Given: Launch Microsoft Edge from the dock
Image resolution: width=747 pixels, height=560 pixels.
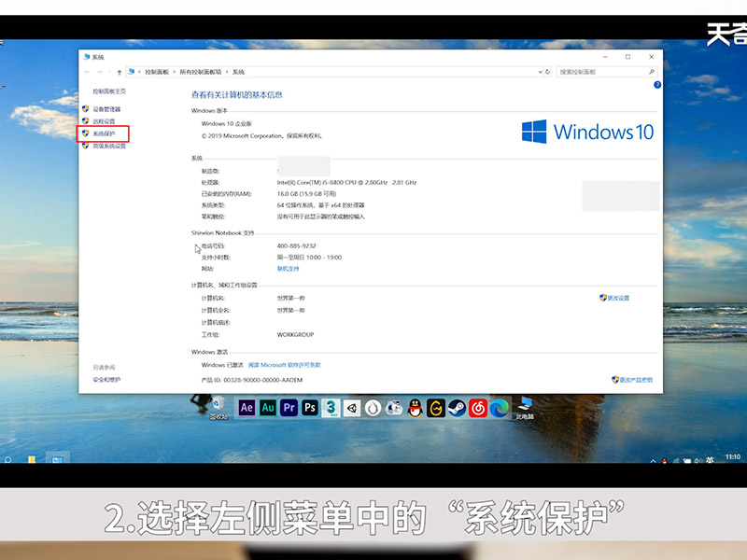Looking at the screenshot, I should click(x=499, y=408).
